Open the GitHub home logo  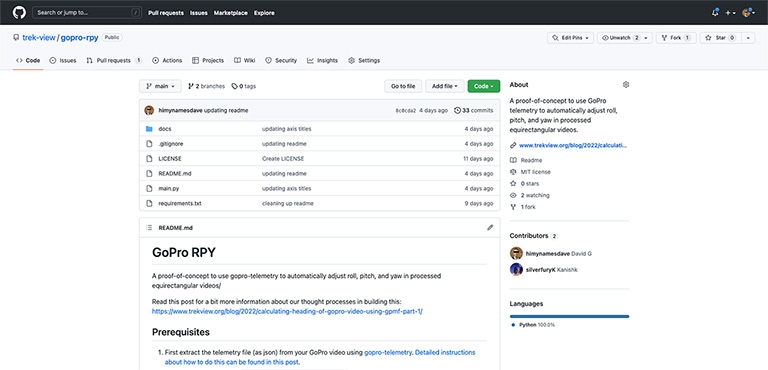pyautogui.click(x=19, y=13)
